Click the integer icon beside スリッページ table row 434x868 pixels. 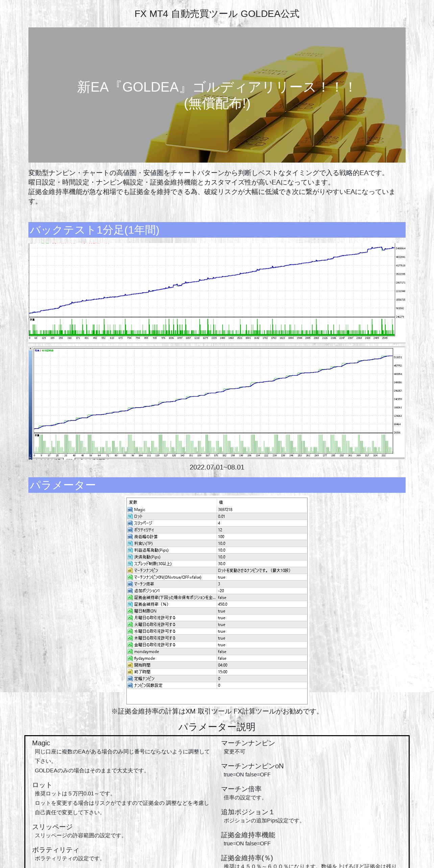tap(130, 523)
